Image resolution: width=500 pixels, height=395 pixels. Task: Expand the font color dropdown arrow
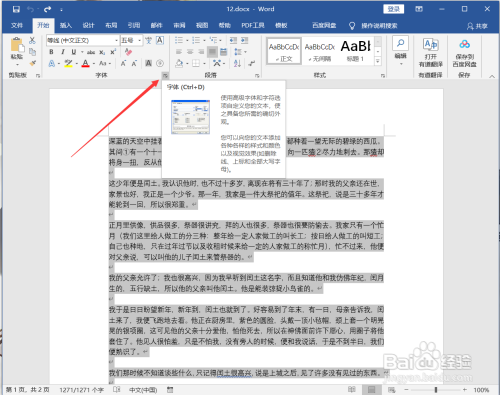coord(94,63)
